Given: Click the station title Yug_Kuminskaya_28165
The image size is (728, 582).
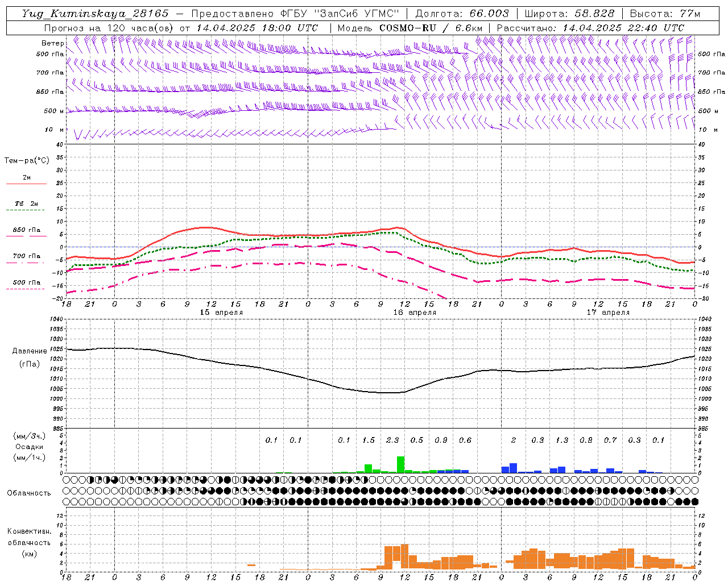Looking at the screenshot, I should tap(96, 14).
